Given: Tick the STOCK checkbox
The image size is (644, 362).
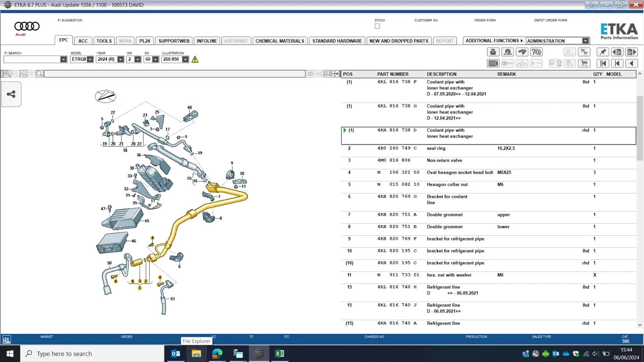Looking at the screenshot, I should coord(377,26).
